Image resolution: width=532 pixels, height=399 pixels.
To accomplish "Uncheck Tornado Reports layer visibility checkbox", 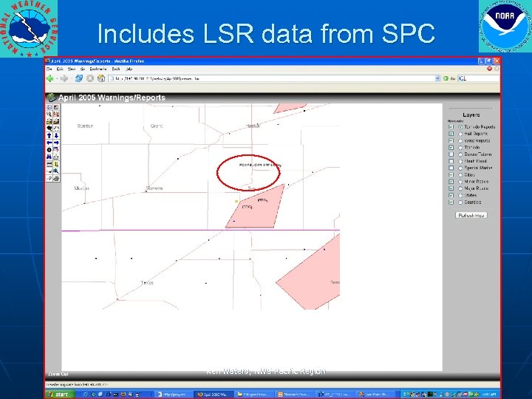I will 451,127.
